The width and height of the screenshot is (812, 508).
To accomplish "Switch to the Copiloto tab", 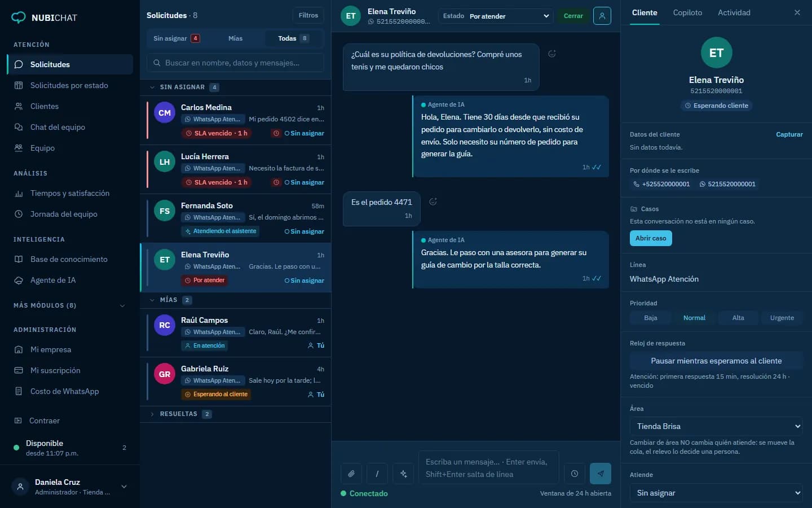I will tap(687, 12).
